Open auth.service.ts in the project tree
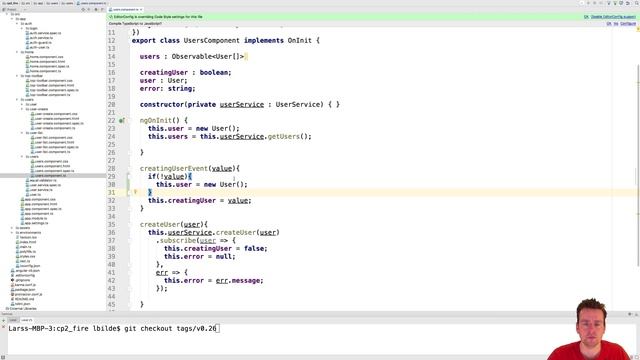The height and width of the screenshot is (360, 640). point(41,38)
